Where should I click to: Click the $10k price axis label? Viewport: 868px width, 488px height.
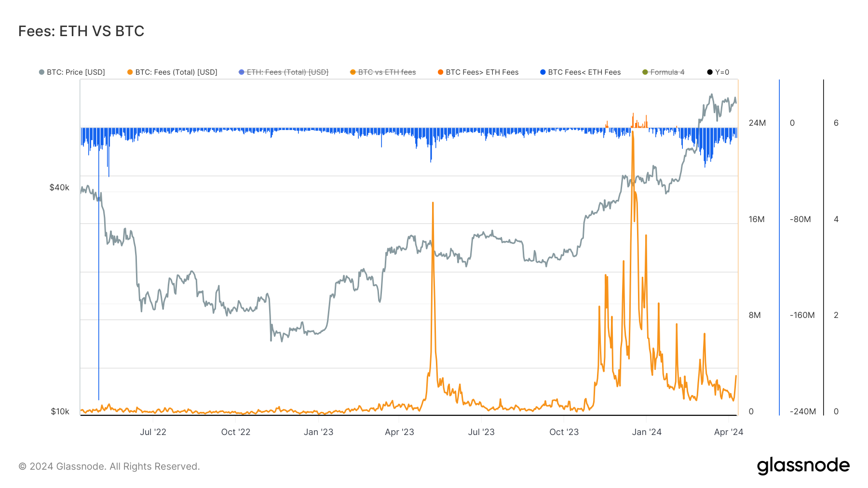(x=60, y=411)
